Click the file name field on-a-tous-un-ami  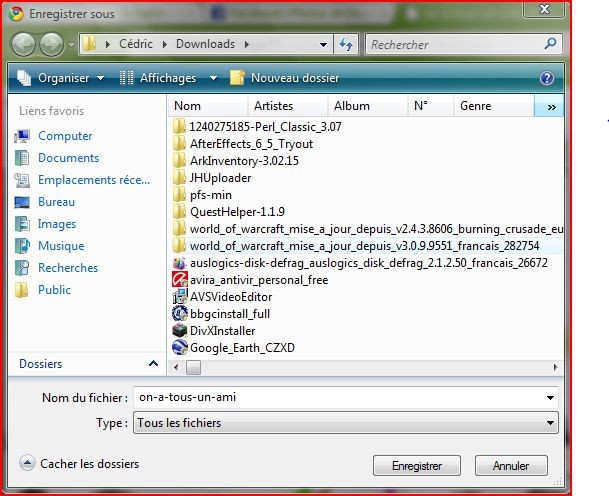pos(338,397)
